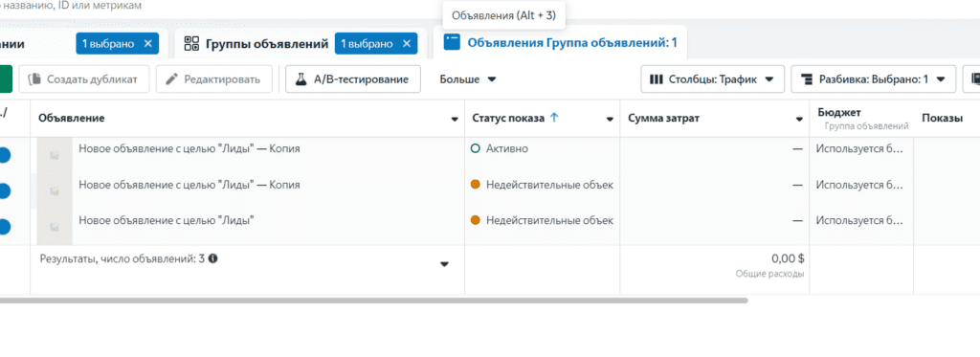Screen dimensions: 980x357
Task: Click the duplicate icon on the 'Создать дубликат' button
Action: click(x=35, y=79)
